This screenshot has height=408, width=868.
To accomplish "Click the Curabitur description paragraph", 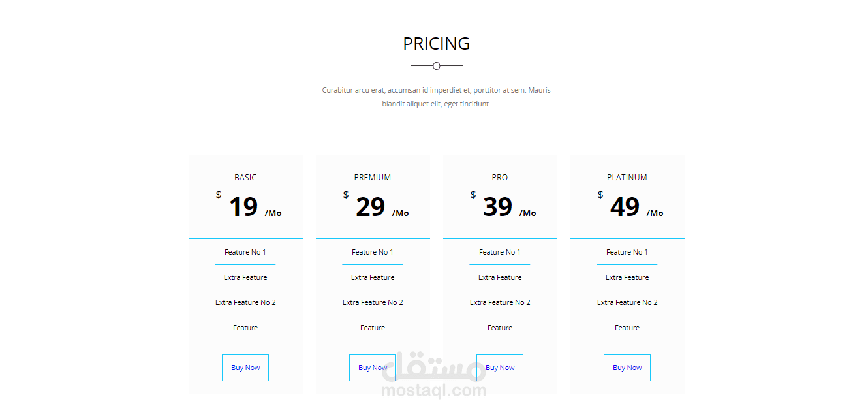I will click(437, 97).
